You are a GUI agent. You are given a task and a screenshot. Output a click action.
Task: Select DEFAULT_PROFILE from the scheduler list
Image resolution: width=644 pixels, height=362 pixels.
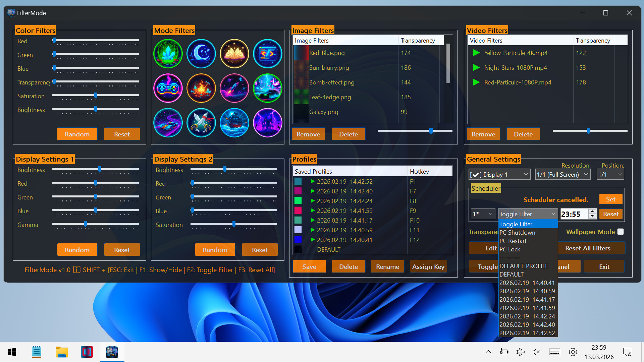[523, 266]
